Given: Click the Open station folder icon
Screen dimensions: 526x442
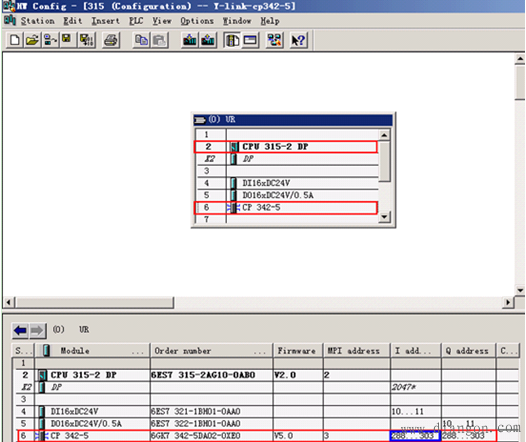Looking at the screenshot, I should click(32, 40).
